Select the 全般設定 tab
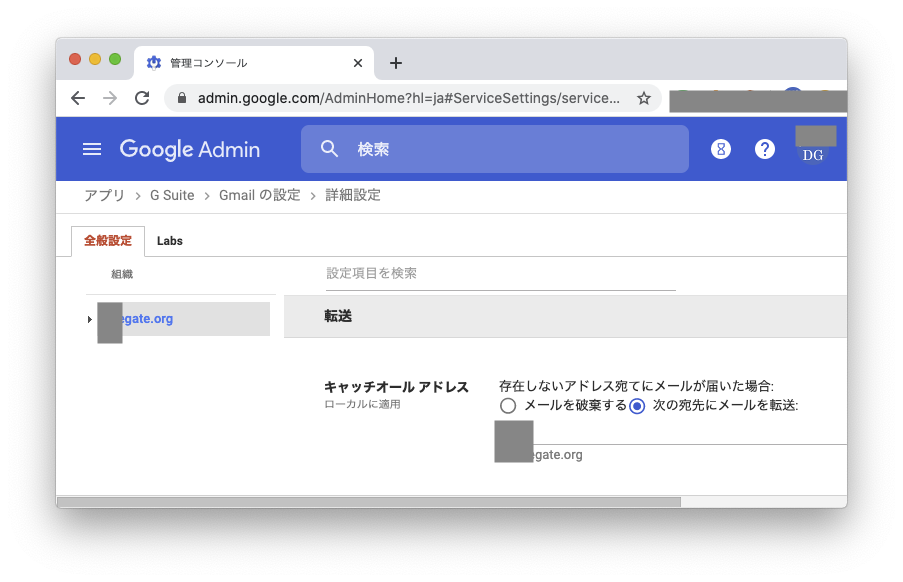 pos(108,241)
